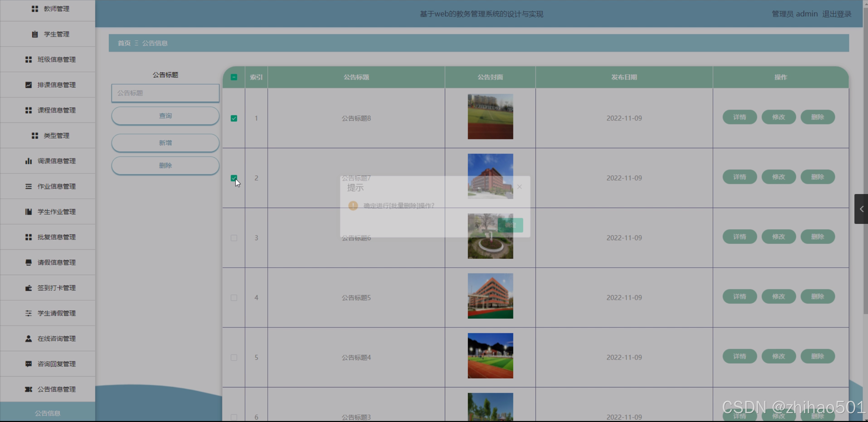The width and height of the screenshot is (868, 422).
Task: Click the 作业信息管理 list icon
Action: pos(28,186)
